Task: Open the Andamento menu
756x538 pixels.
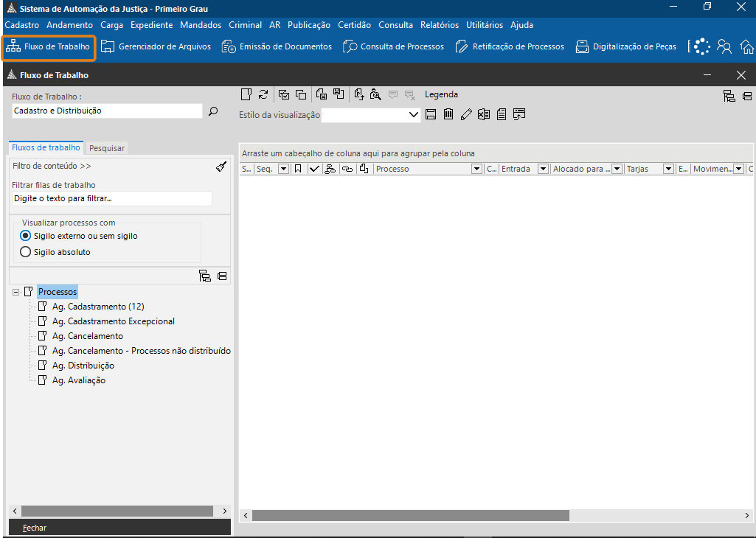Action: (70, 25)
